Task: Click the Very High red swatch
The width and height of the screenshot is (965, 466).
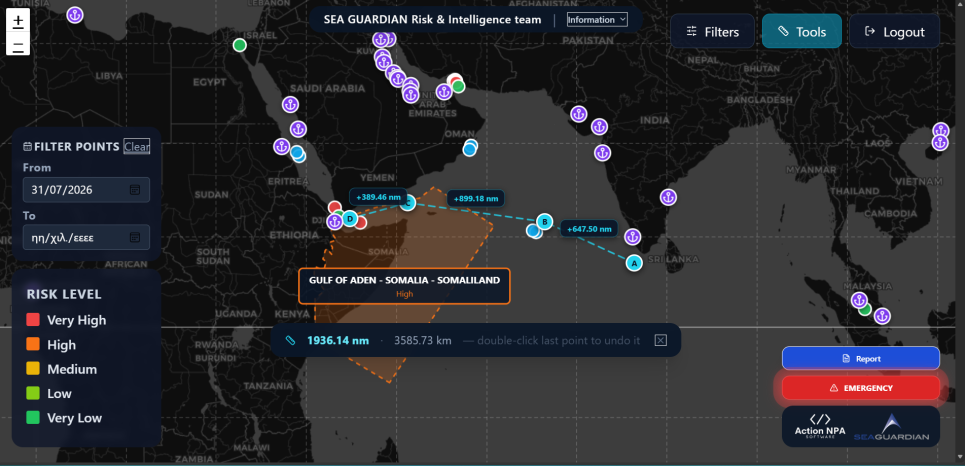Action: (x=33, y=319)
